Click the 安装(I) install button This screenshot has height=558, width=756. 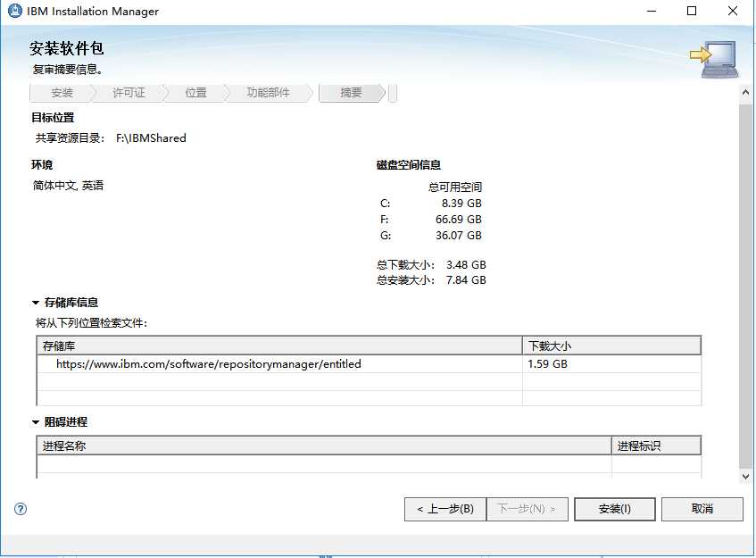[615, 509]
